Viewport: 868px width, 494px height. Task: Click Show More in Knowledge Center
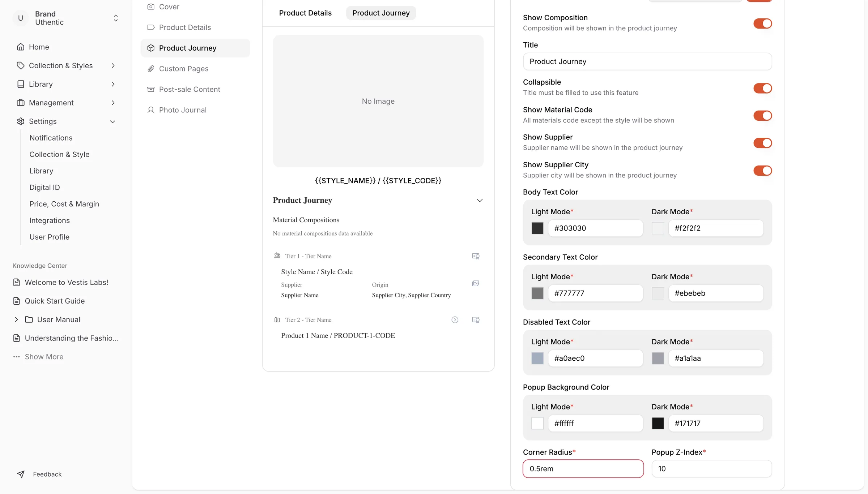(x=44, y=357)
